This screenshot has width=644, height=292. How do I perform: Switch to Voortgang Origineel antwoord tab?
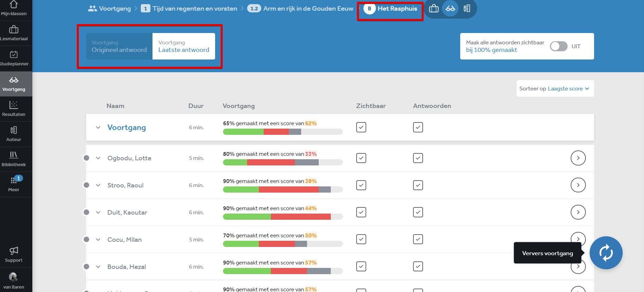coord(119,46)
